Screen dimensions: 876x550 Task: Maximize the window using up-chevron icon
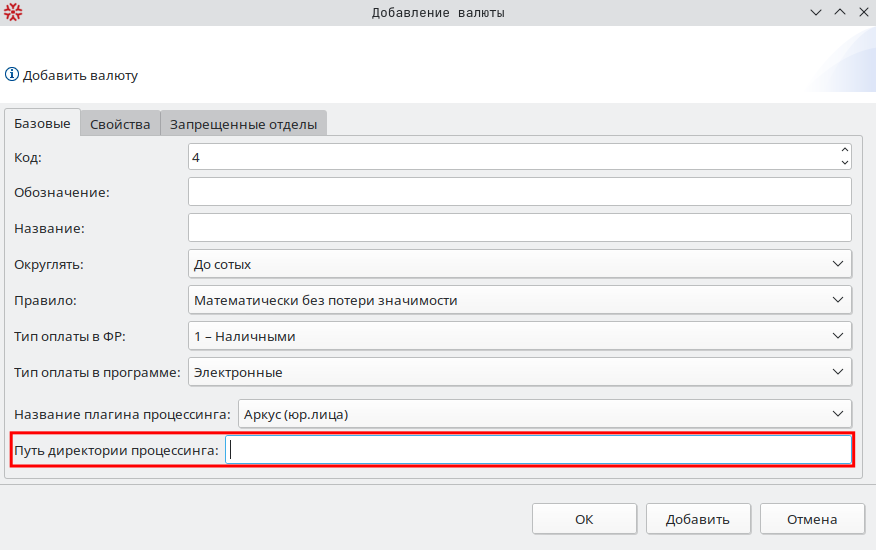(x=839, y=13)
